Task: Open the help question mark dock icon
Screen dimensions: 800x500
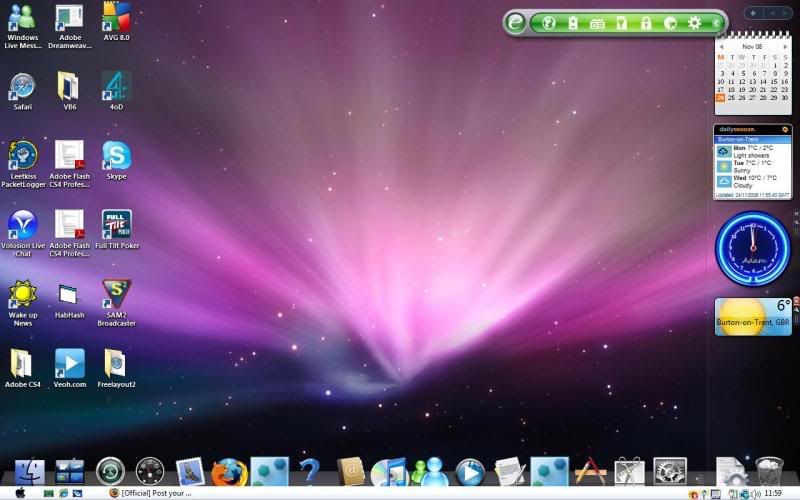Action: (x=310, y=471)
